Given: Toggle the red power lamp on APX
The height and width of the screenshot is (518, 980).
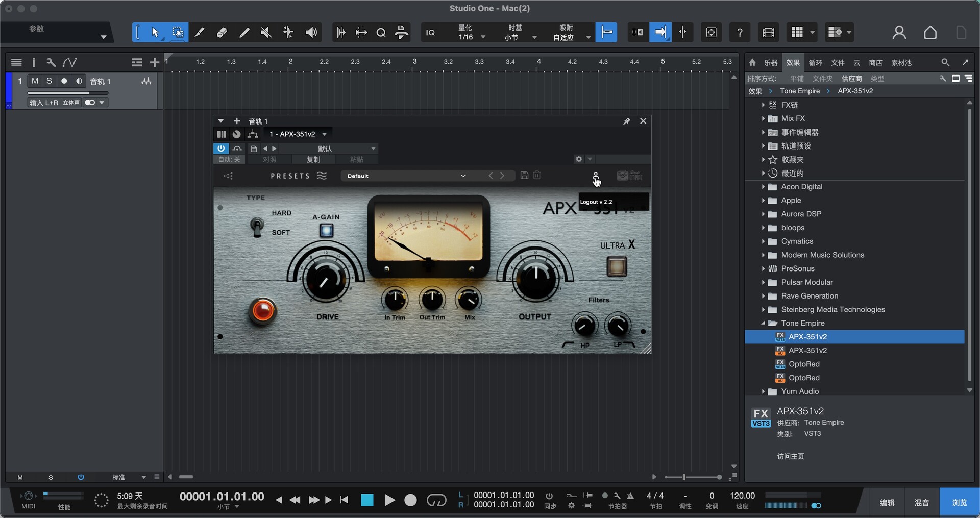Looking at the screenshot, I should (x=263, y=311).
